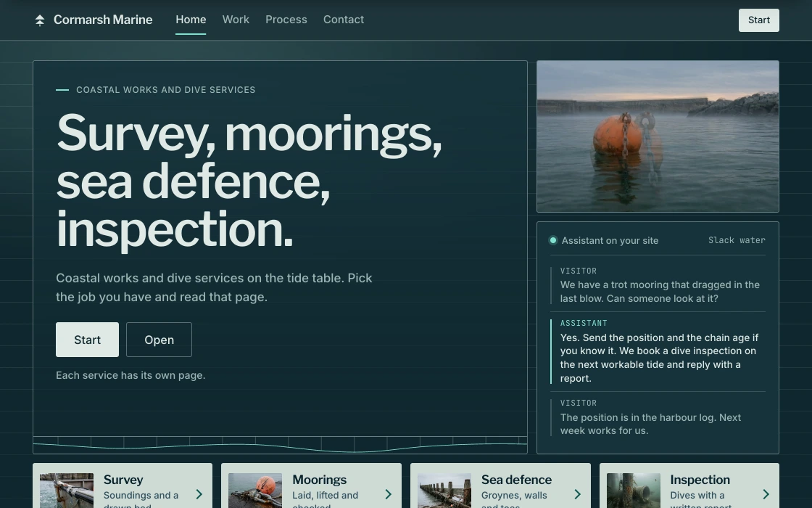Select the visitor message about trot mooring
Viewport: 812px width, 508px height.
point(658,285)
